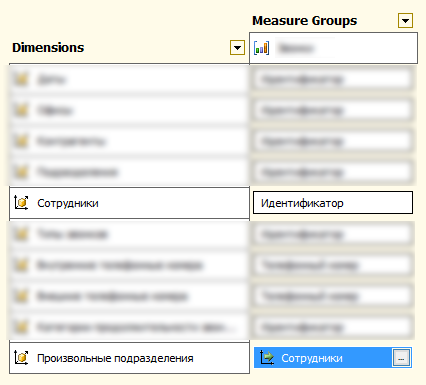426x385 pixels.
Task: Click the referenced-relationship arrow icon beside Сотрудники
Action: [267, 358]
